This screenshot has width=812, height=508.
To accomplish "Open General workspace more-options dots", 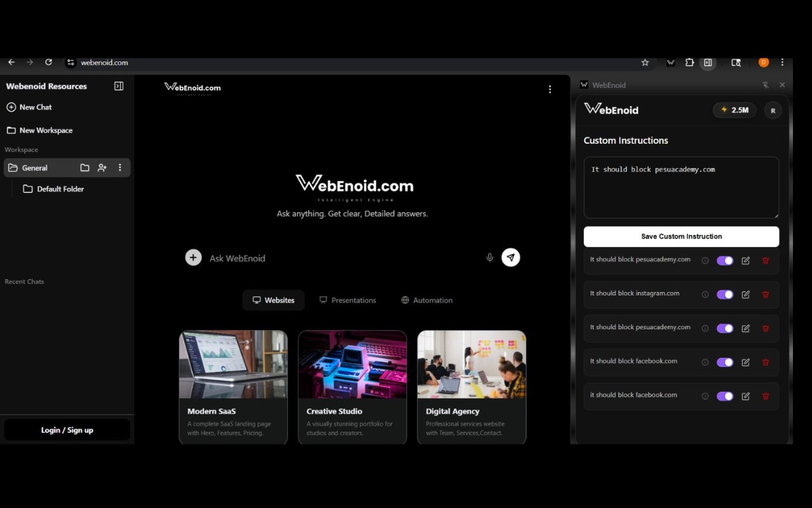I will click(120, 168).
